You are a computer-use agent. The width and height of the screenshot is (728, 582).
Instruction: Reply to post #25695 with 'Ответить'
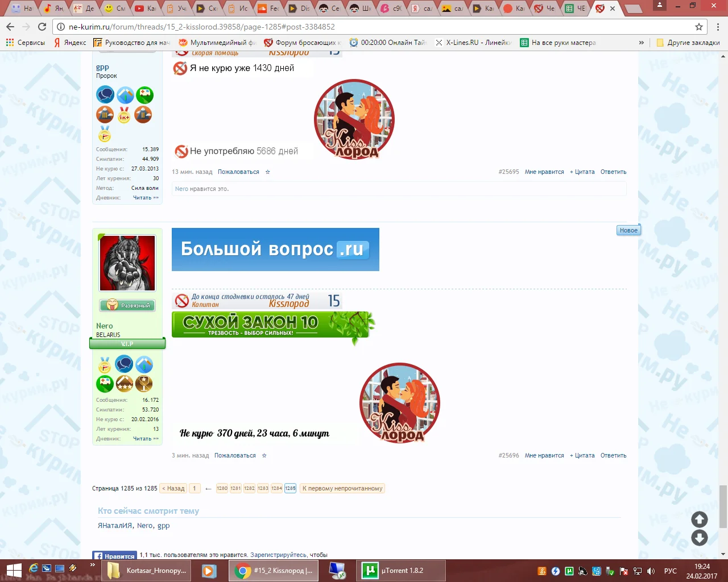pos(614,172)
